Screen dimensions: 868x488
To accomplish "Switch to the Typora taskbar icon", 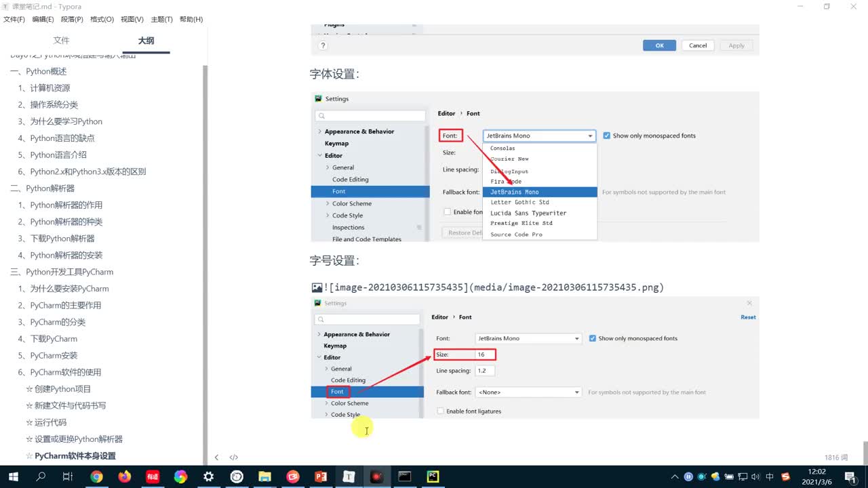I will point(349,476).
